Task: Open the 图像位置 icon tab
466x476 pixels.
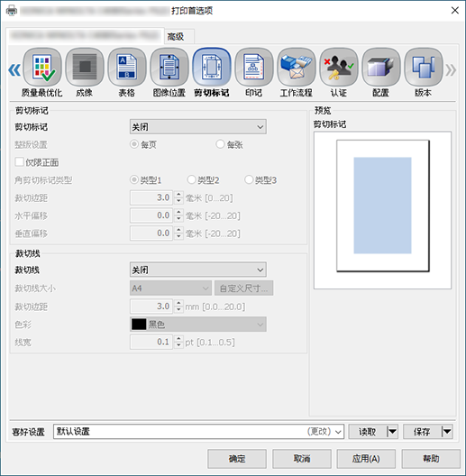Action: point(169,72)
